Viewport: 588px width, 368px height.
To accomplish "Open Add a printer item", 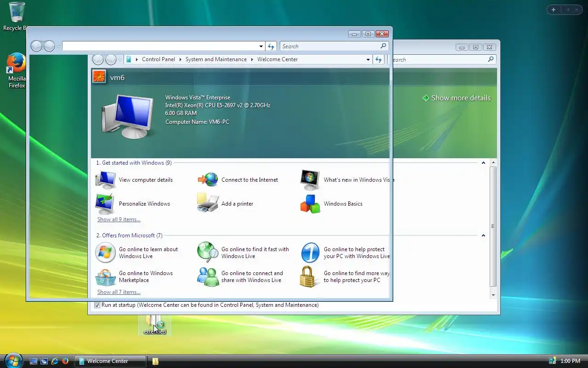I will [x=225, y=204].
